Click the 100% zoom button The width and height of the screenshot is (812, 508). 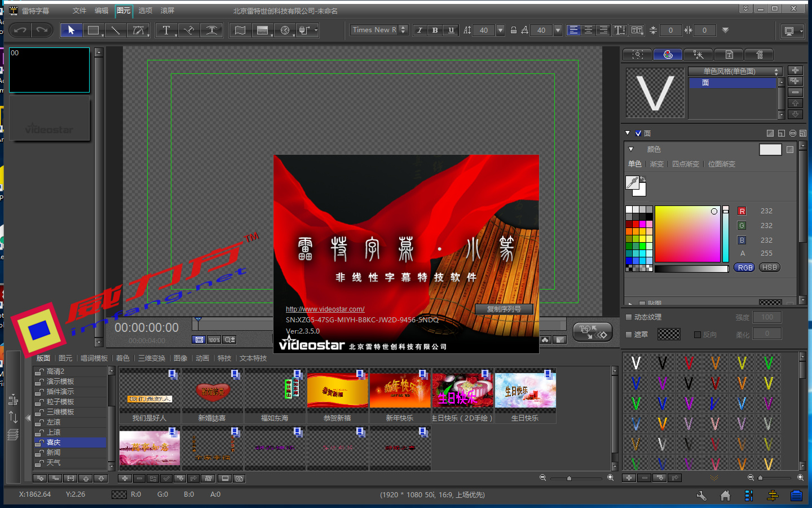(x=214, y=340)
